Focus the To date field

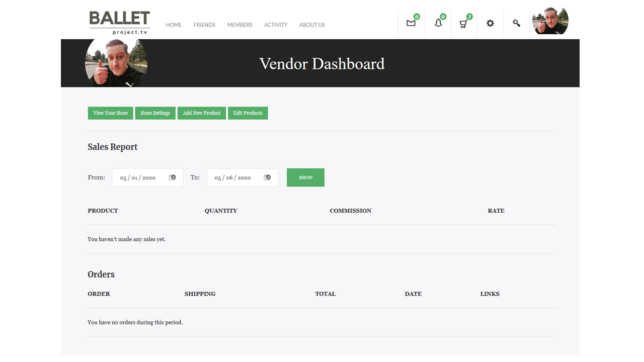click(243, 177)
